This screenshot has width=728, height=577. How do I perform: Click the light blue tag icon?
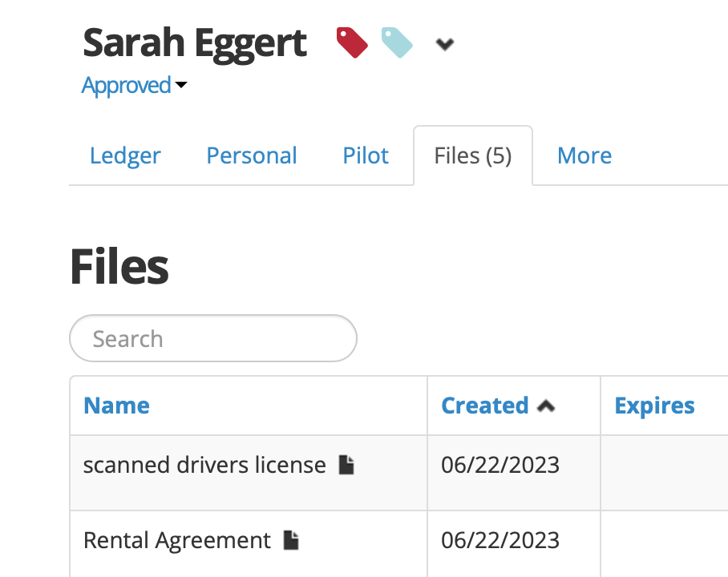397,42
